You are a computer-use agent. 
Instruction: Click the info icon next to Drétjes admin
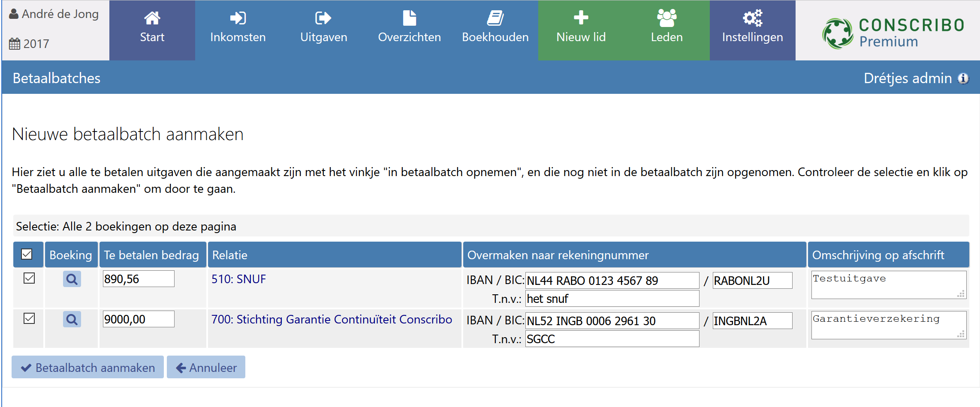[x=963, y=78]
